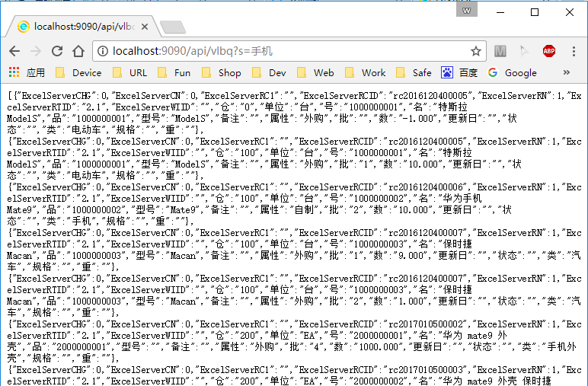Open the gray M extension
The width and height of the screenshot is (588, 386).
pos(500,51)
